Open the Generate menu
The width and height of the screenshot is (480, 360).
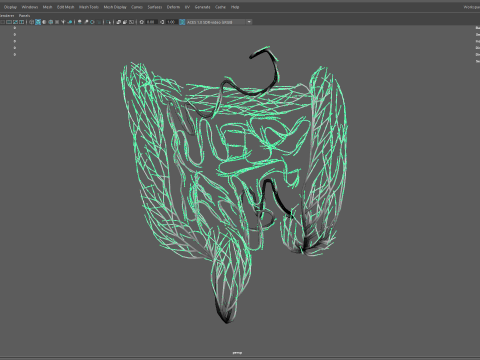[x=202, y=7]
